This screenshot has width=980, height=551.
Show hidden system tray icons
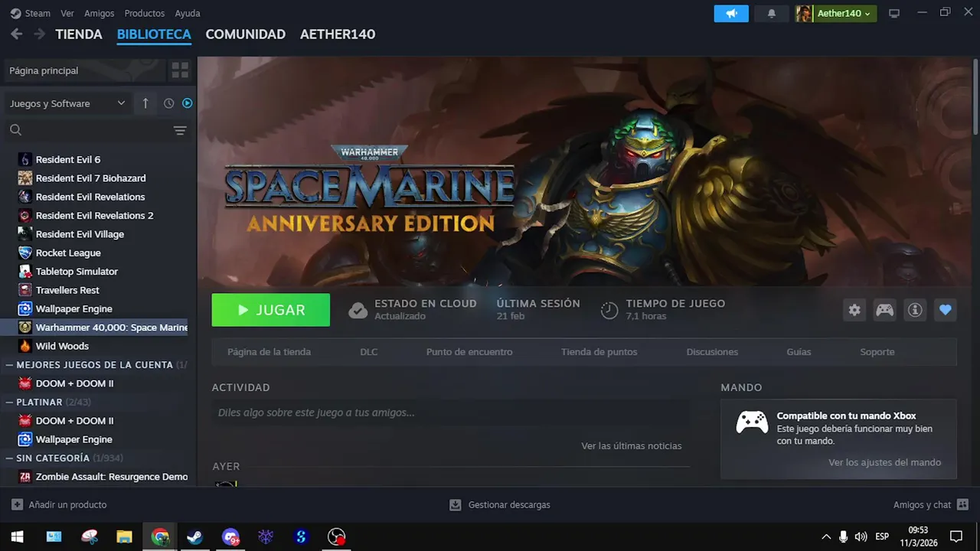[x=826, y=536]
